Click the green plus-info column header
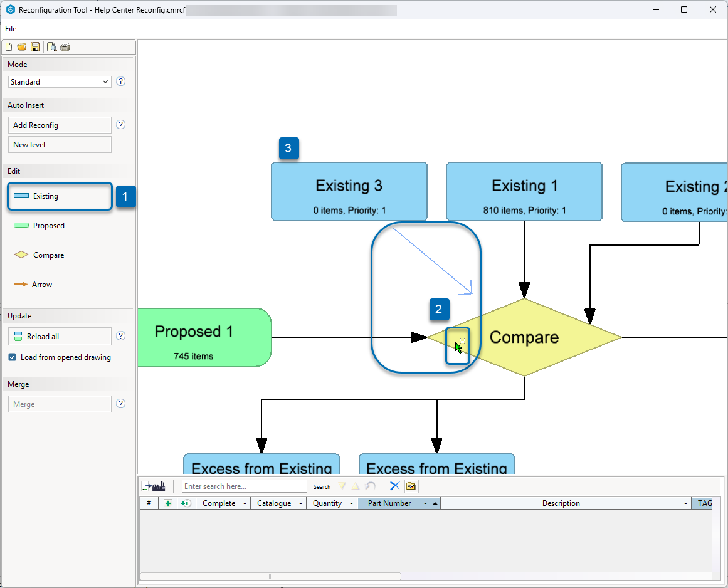728x588 pixels. tap(186, 503)
